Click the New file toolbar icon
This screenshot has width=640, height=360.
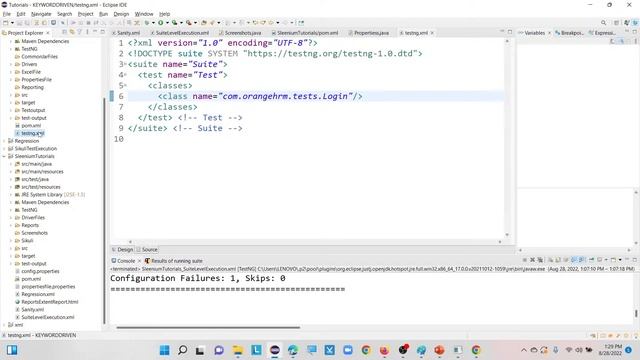tap(6, 23)
